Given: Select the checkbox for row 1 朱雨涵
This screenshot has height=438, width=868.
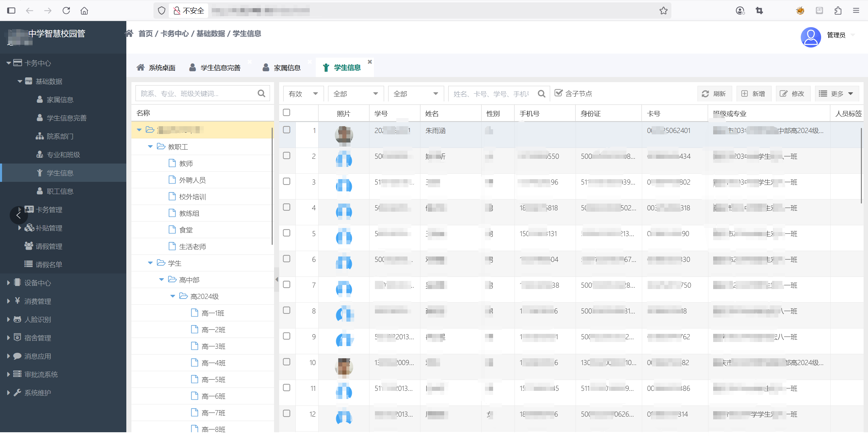Looking at the screenshot, I should (x=287, y=130).
